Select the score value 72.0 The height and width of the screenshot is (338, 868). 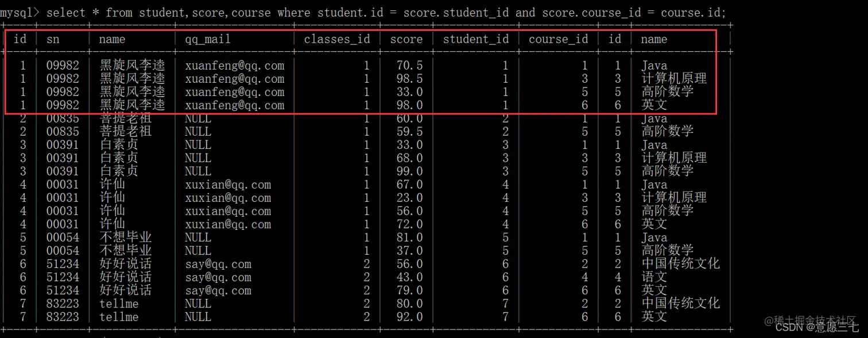pos(410,224)
